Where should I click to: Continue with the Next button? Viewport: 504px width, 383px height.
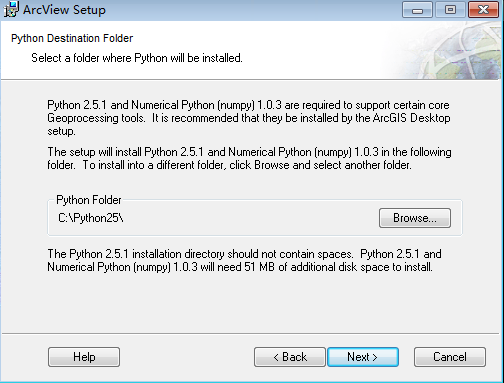pos(363,357)
